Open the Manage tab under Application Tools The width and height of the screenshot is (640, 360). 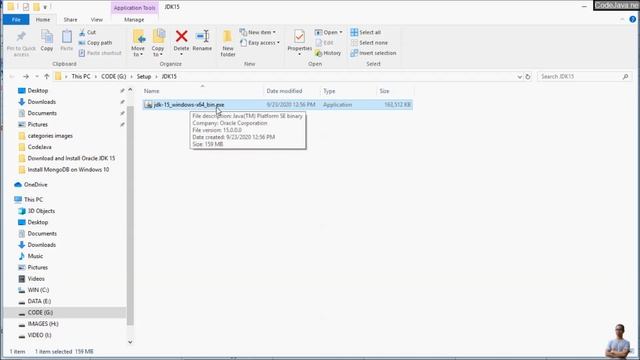[x=134, y=20]
